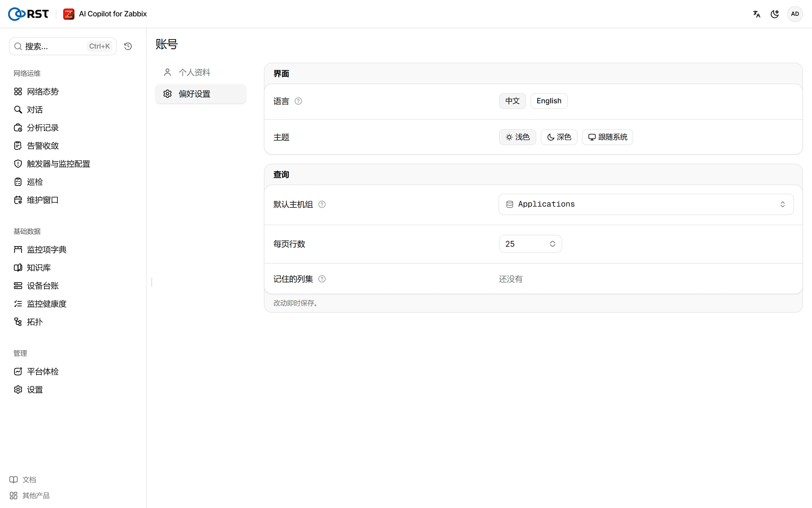Toggle dark mode moon icon in header

coord(775,14)
